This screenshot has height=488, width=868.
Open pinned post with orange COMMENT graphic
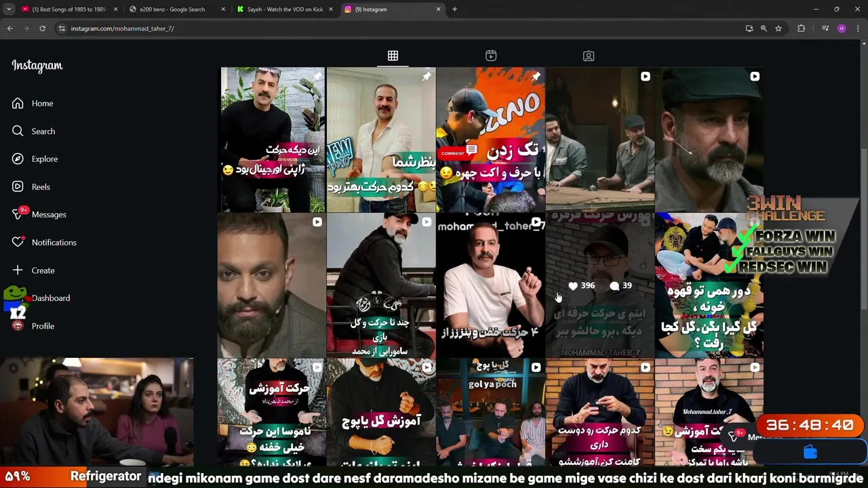click(490, 140)
